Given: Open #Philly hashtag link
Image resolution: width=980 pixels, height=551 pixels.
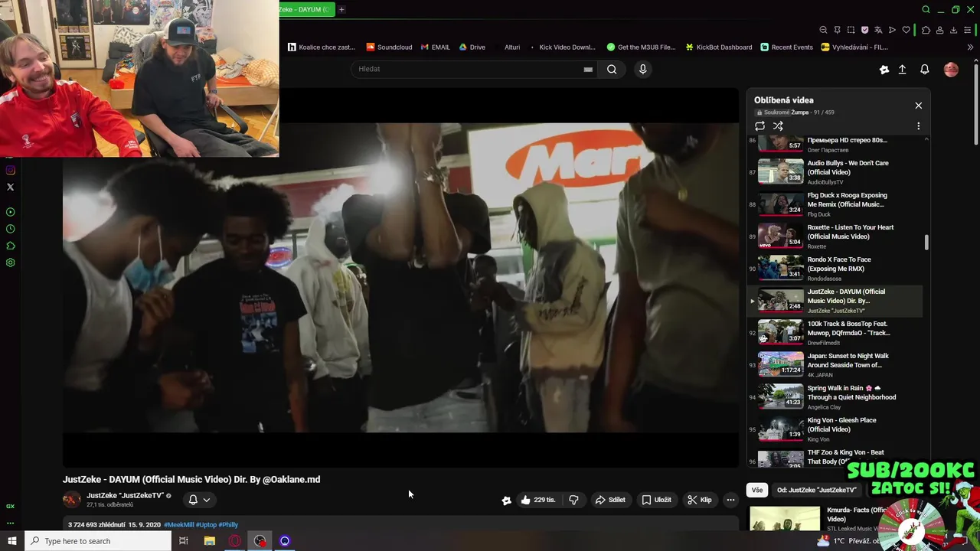Looking at the screenshot, I should coord(228,525).
